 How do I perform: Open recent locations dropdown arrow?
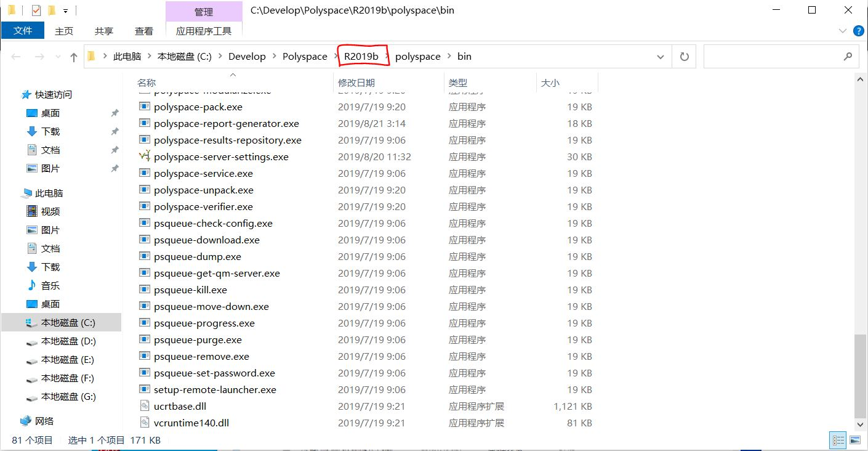click(57, 57)
